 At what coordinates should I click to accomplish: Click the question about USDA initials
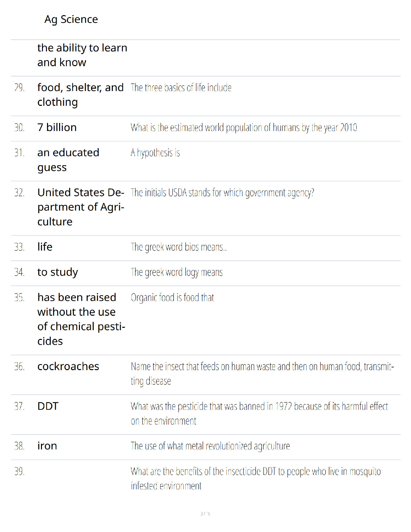pos(222,193)
